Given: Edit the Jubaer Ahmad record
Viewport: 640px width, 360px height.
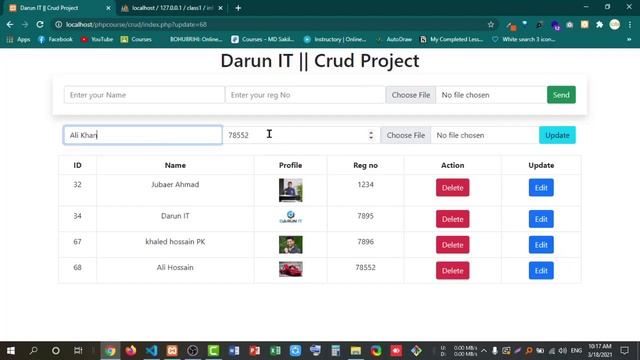Looking at the screenshot, I should tap(541, 188).
